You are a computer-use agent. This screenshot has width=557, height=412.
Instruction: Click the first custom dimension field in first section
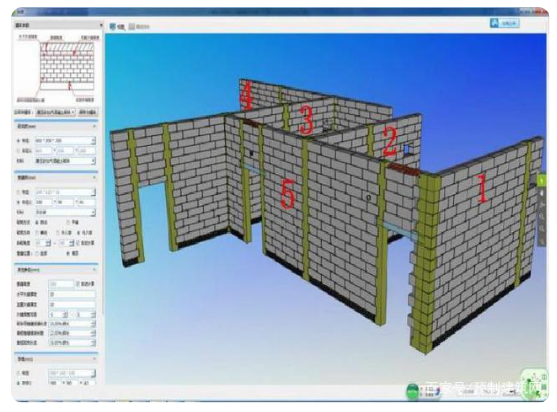tap(43, 151)
